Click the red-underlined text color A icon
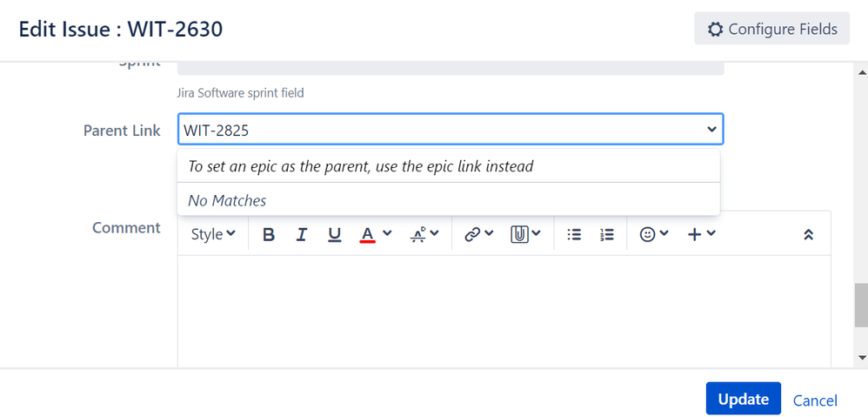This screenshot has width=868, height=417. 368,235
